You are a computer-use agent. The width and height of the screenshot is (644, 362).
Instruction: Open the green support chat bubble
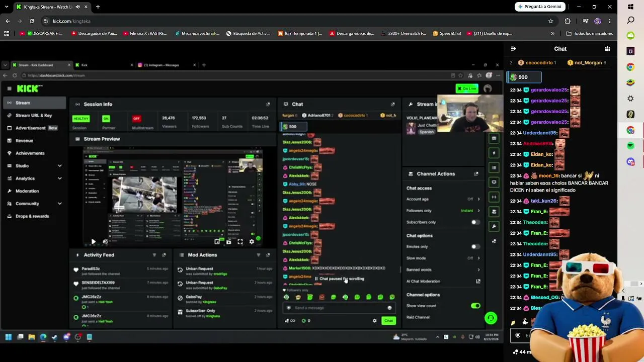491,318
